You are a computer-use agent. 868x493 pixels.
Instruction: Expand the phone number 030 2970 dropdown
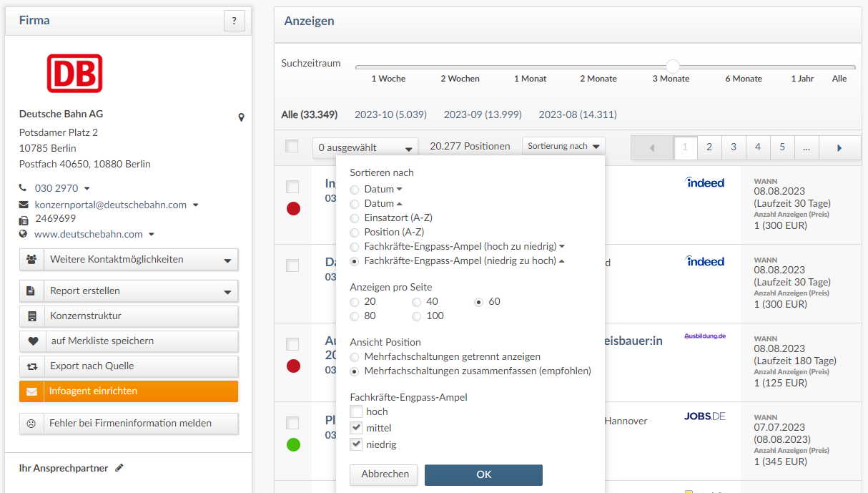87,189
